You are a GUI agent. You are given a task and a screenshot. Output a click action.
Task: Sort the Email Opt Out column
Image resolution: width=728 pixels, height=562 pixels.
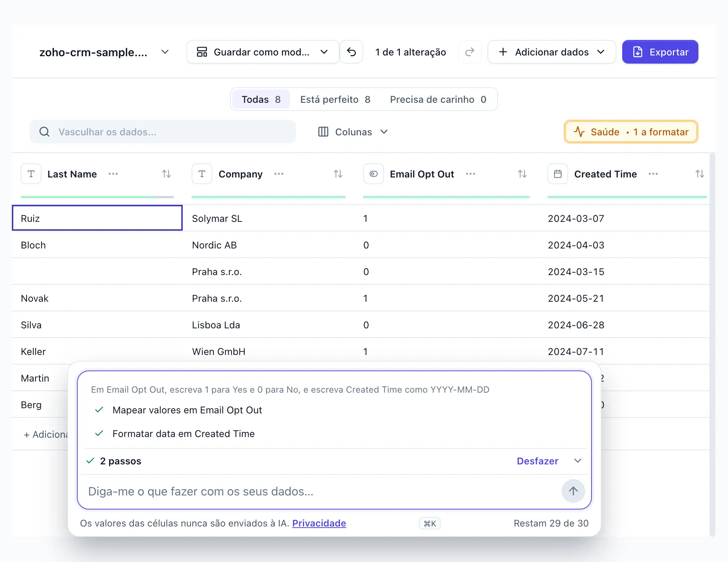click(x=522, y=174)
